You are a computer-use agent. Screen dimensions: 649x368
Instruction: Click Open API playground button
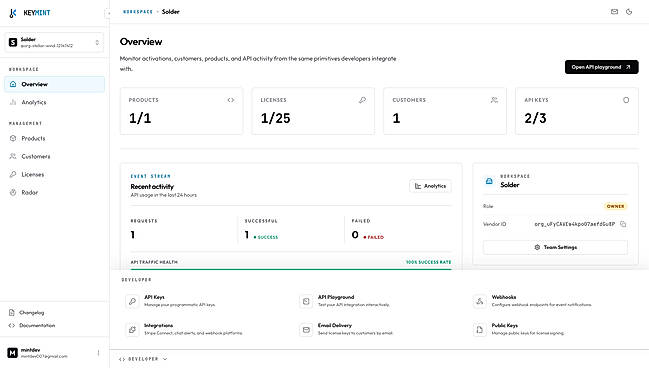(601, 67)
